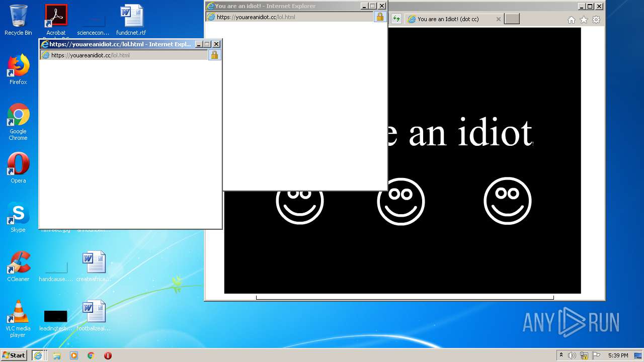Open the Recycle Bin desktop icon

coord(18,20)
